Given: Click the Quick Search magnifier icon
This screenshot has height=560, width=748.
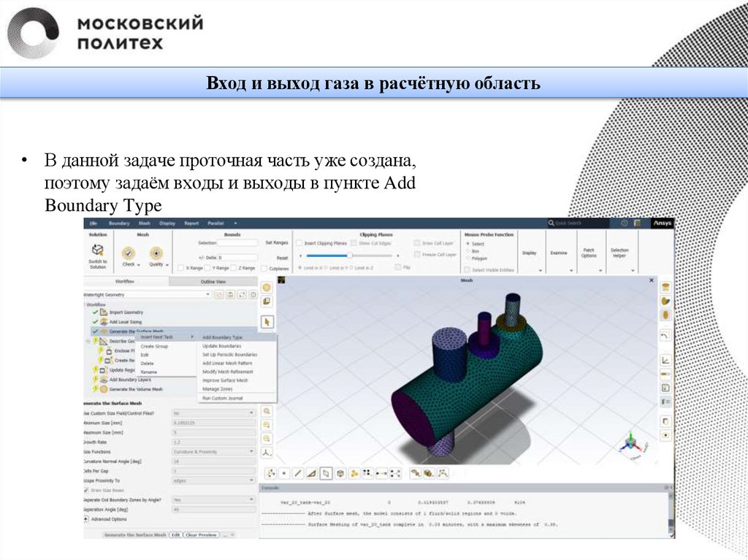Looking at the screenshot, I should (x=551, y=223).
